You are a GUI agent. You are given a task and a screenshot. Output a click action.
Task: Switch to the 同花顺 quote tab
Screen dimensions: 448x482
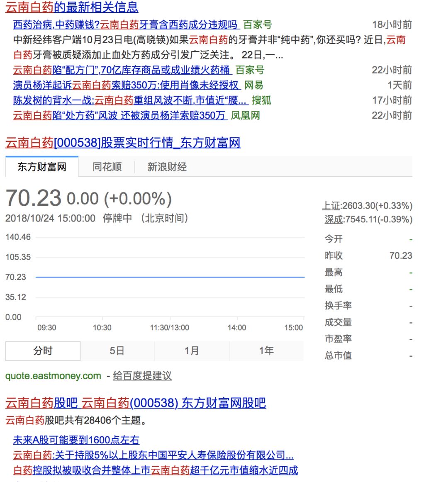[x=106, y=167]
